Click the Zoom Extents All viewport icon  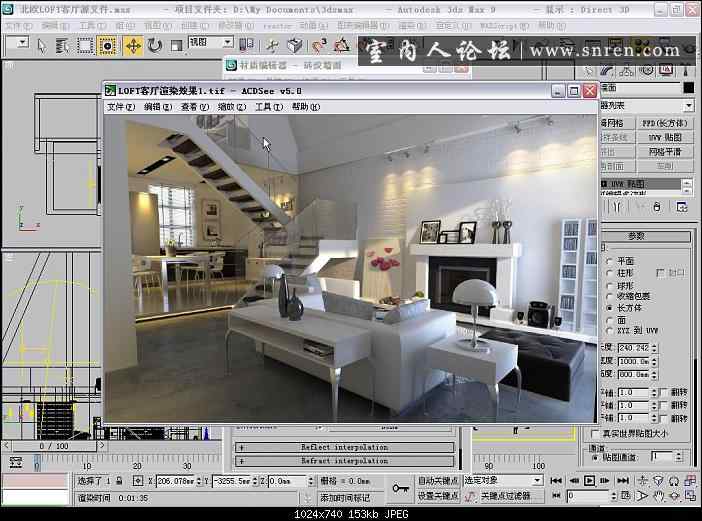[x=690, y=481]
